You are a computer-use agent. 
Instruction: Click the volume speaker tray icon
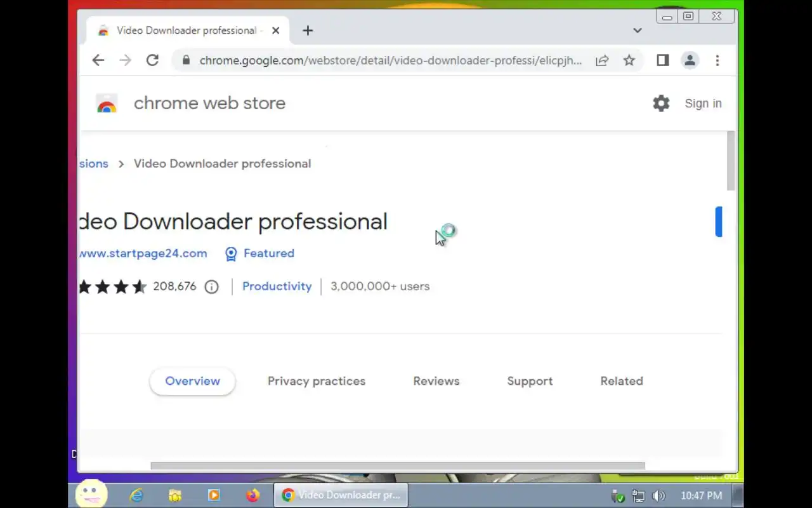(x=658, y=496)
